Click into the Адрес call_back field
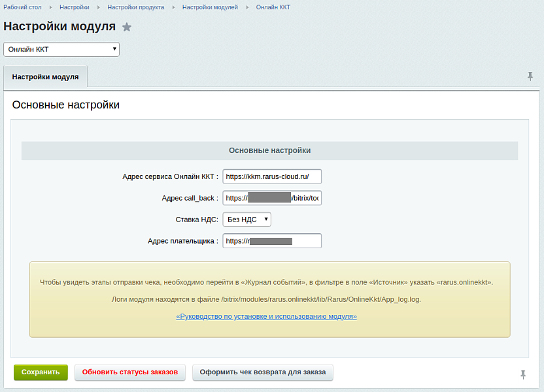The width and height of the screenshot is (544, 392). coord(272,198)
